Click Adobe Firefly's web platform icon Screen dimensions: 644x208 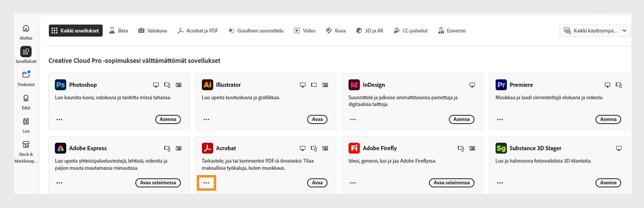coord(472,149)
